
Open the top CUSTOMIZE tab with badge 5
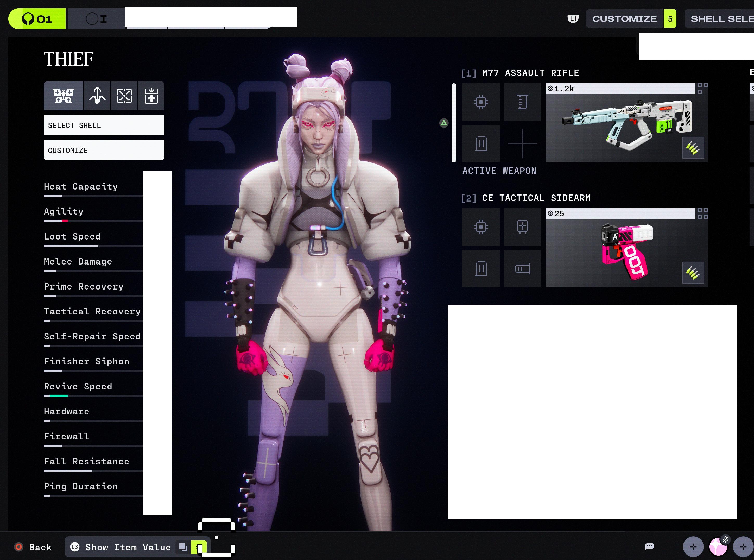click(631, 19)
